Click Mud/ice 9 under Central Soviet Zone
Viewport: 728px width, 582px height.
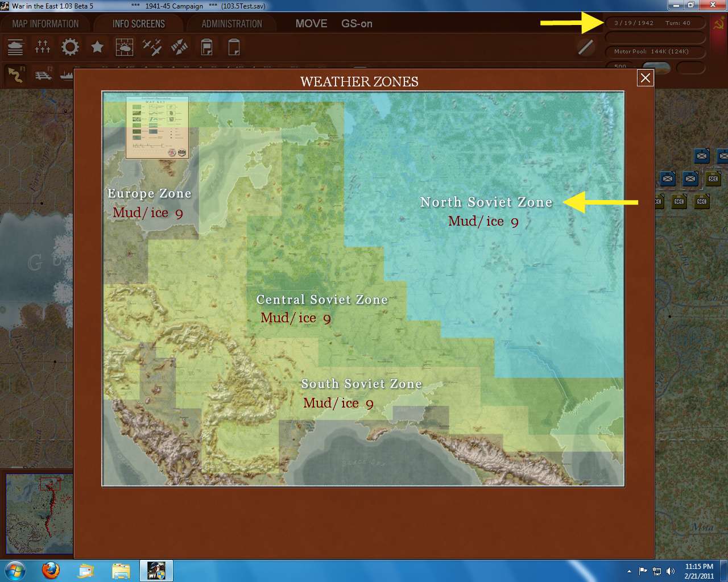(296, 318)
